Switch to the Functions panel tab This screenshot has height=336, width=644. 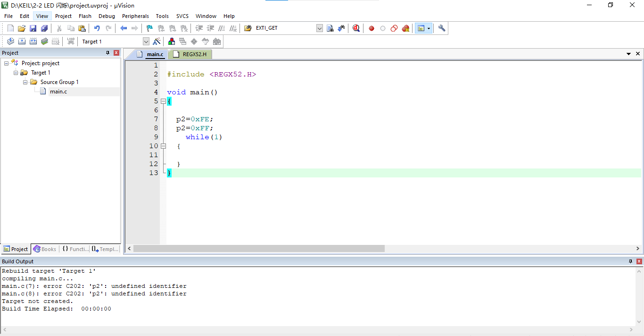[75, 249]
